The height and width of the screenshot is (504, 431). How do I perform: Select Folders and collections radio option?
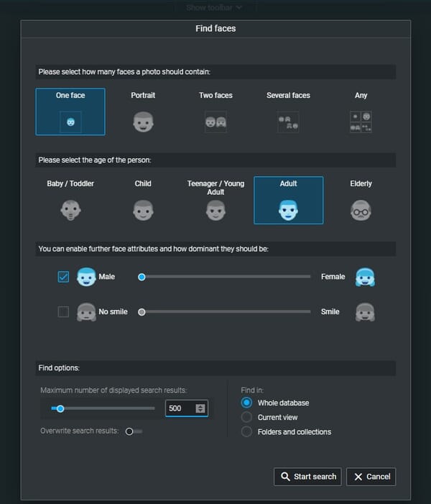point(246,431)
